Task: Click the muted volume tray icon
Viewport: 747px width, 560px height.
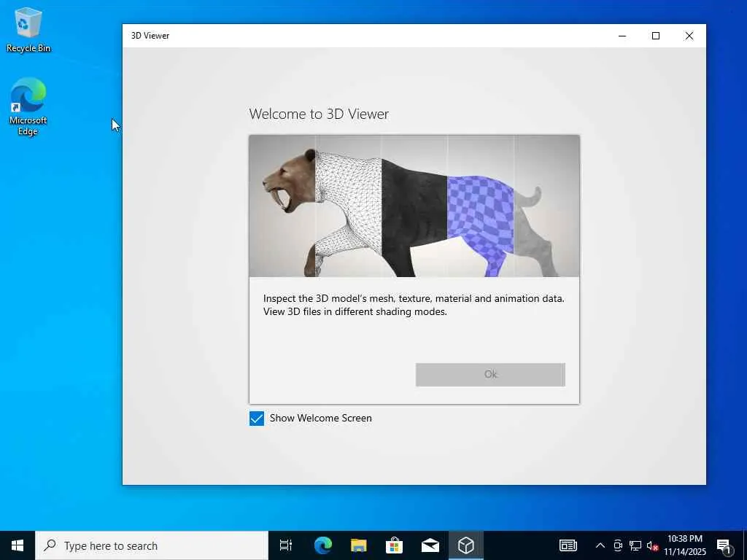Action: [x=652, y=545]
